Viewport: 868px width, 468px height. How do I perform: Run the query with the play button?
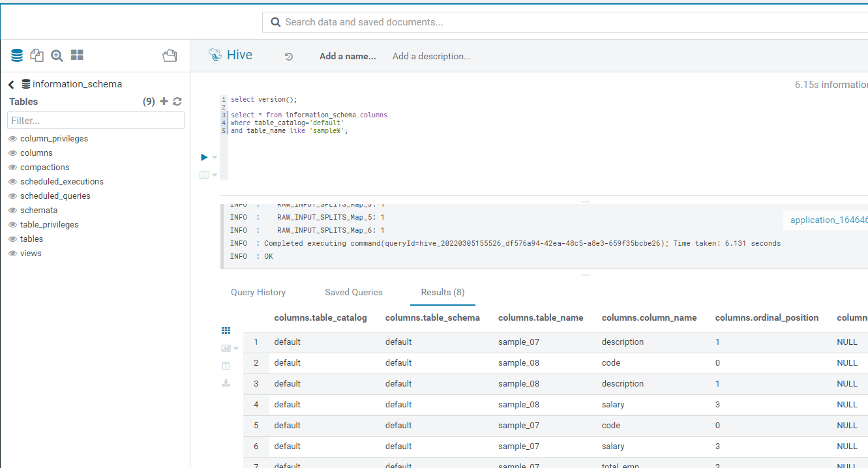click(204, 157)
